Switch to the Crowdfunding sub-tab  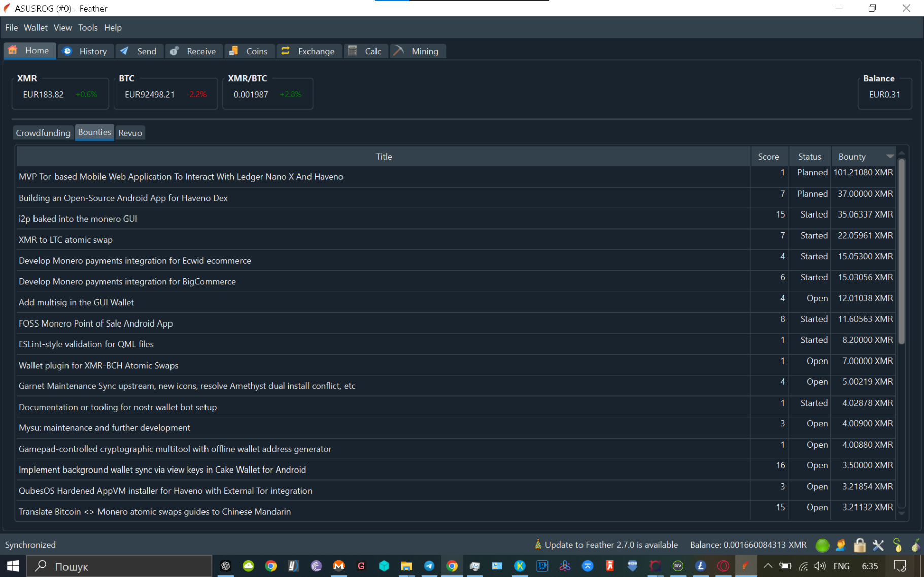pyautogui.click(x=43, y=133)
